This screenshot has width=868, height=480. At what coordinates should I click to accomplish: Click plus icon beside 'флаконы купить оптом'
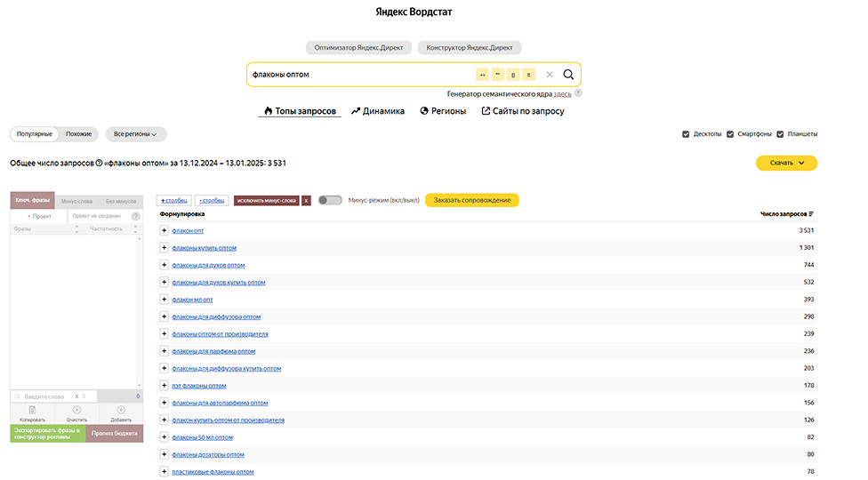[164, 248]
